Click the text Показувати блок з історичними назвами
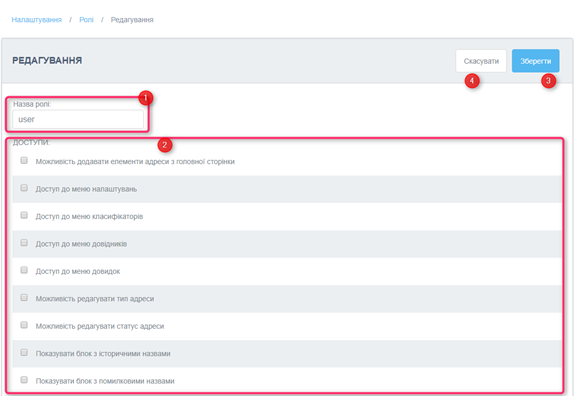 [103, 354]
